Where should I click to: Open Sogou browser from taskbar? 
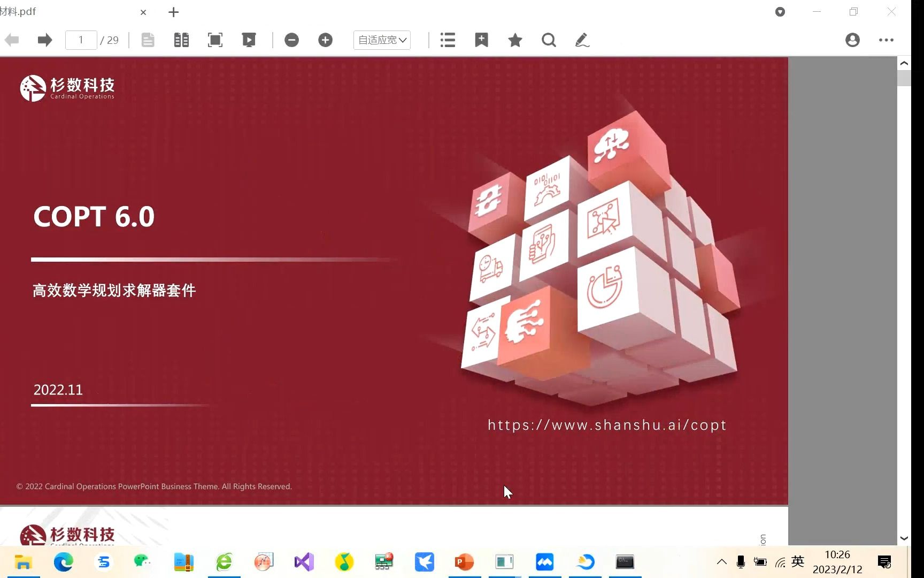103,562
